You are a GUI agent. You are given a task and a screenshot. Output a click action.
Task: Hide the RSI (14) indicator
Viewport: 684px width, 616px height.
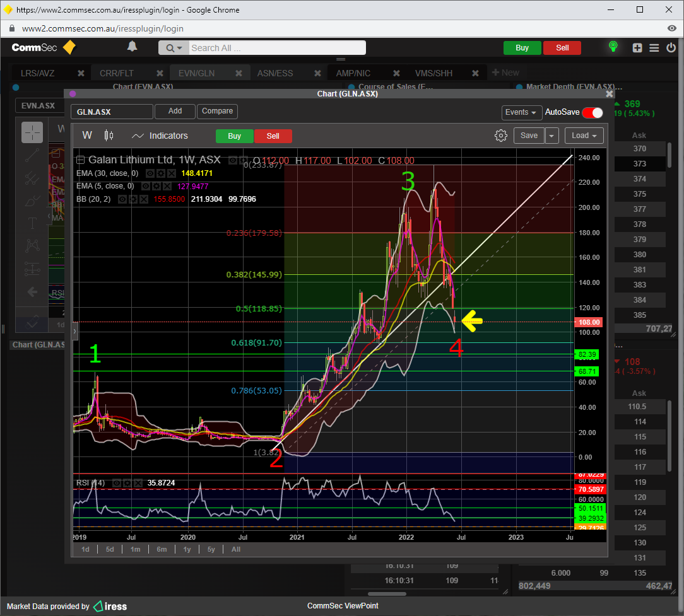(x=117, y=483)
